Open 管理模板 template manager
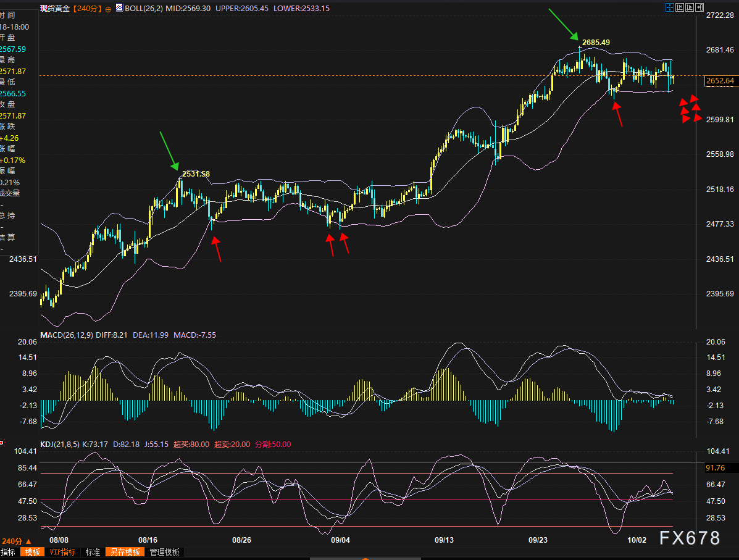Screen dimensions: 739x560 point(165,552)
